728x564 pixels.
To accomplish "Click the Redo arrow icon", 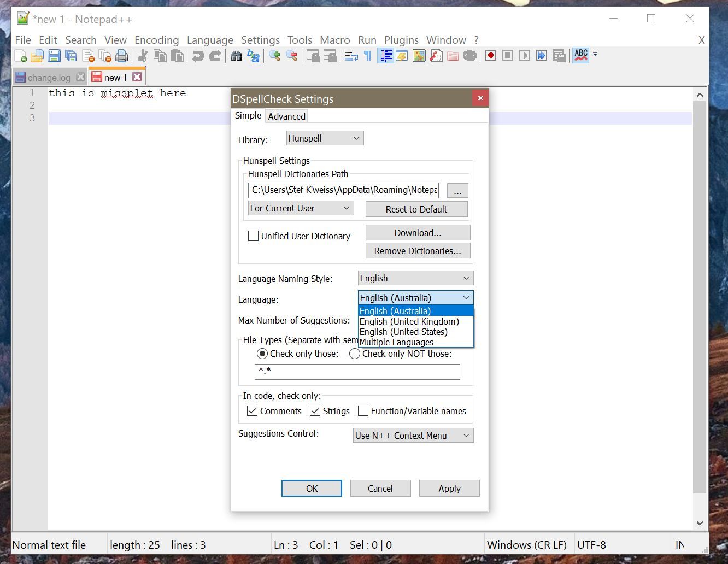I will [x=215, y=56].
